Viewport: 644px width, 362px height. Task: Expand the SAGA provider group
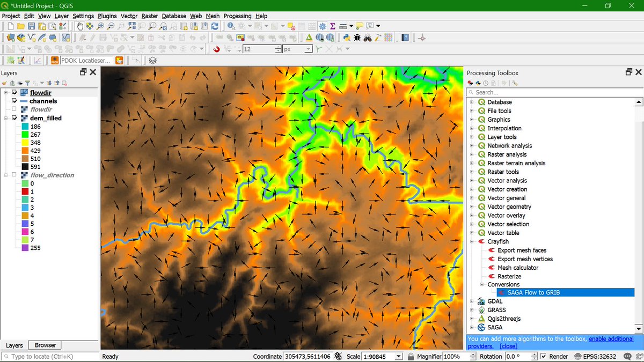[472, 327]
